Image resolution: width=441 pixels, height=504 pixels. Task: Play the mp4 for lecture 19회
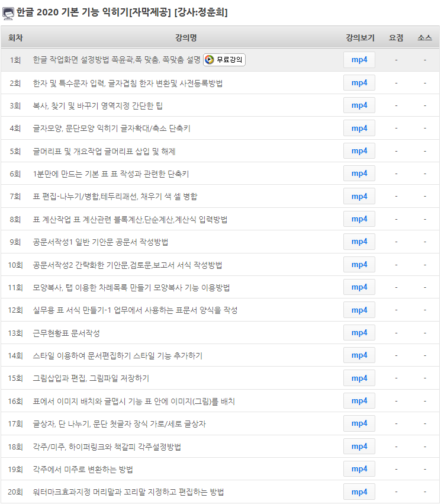click(359, 469)
